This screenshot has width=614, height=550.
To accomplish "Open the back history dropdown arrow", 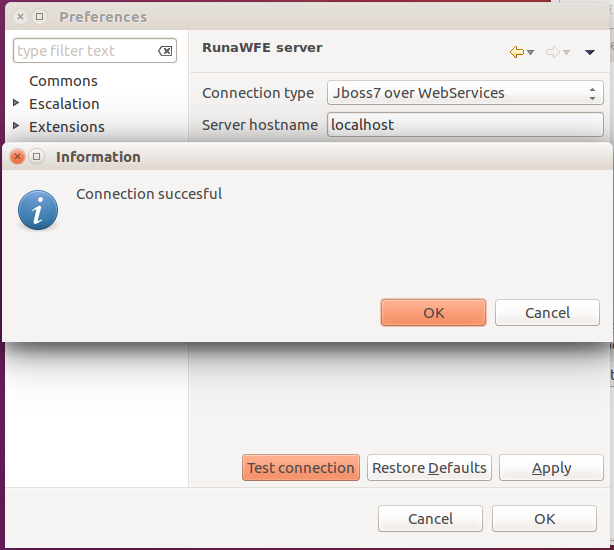I will 531,52.
